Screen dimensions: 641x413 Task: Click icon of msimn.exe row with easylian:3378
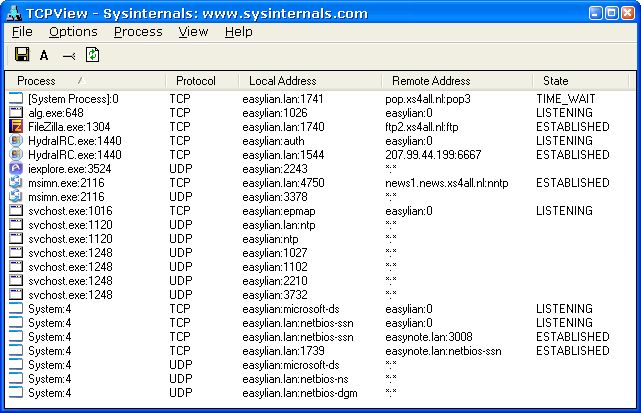[x=16, y=197]
